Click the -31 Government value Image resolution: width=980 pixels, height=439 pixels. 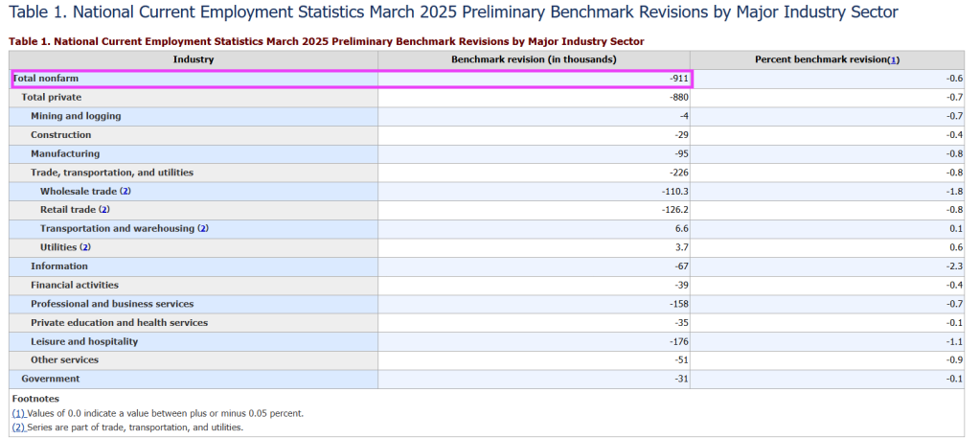pos(681,379)
